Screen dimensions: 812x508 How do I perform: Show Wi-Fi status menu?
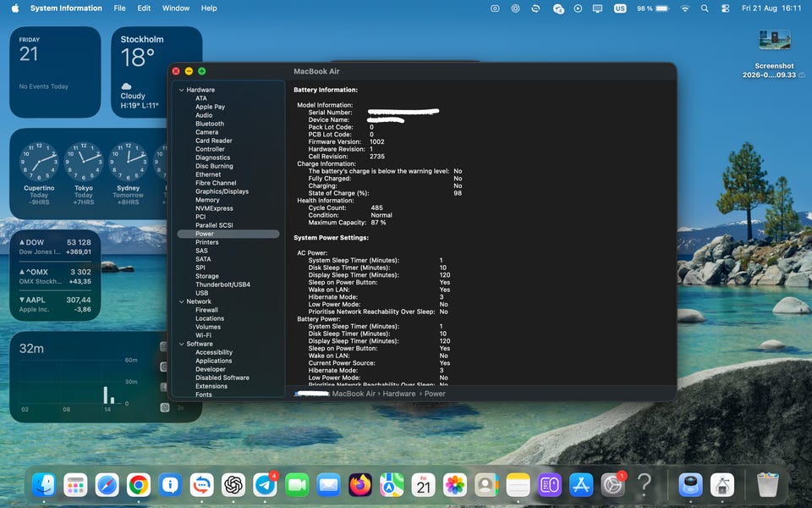point(685,8)
